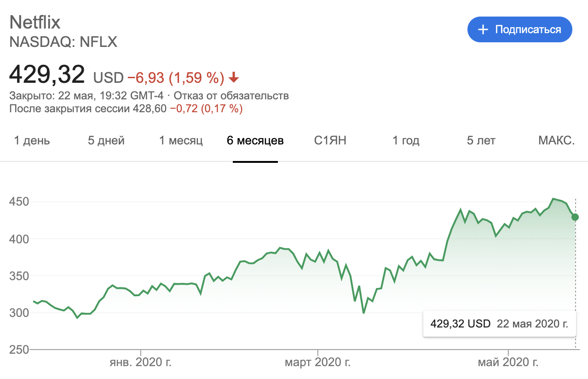Viewport: 588px width, 379px height.
Task: Click the red down arrow icon
Action: pos(234,78)
